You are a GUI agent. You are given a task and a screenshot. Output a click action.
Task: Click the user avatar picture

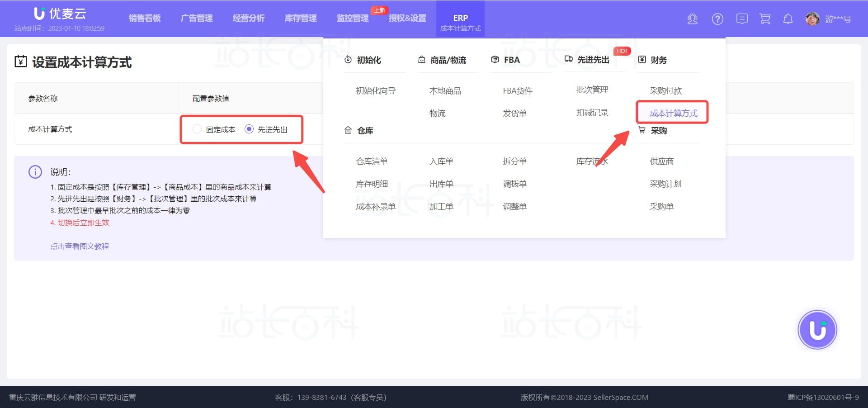pos(812,19)
